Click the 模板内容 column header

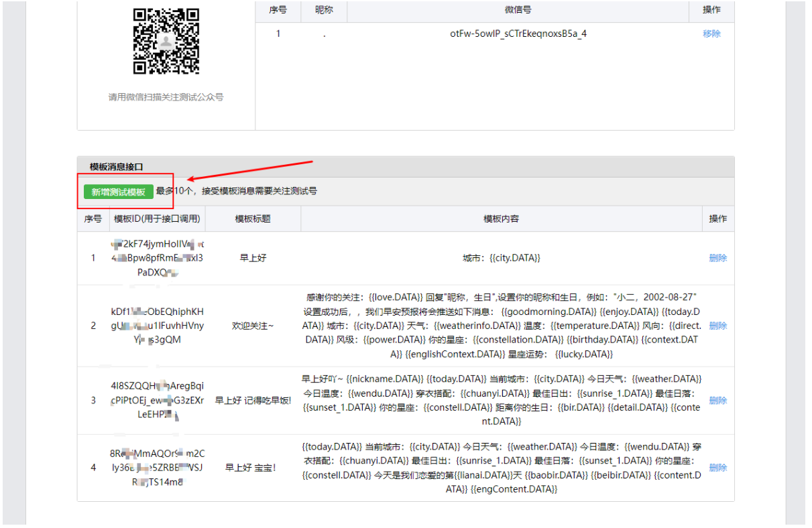tap(501, 219)
